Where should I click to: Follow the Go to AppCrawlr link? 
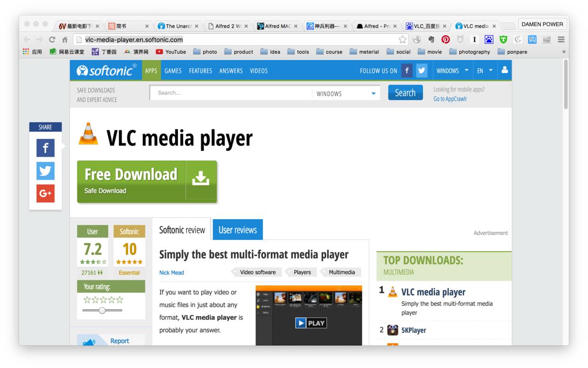450,99
